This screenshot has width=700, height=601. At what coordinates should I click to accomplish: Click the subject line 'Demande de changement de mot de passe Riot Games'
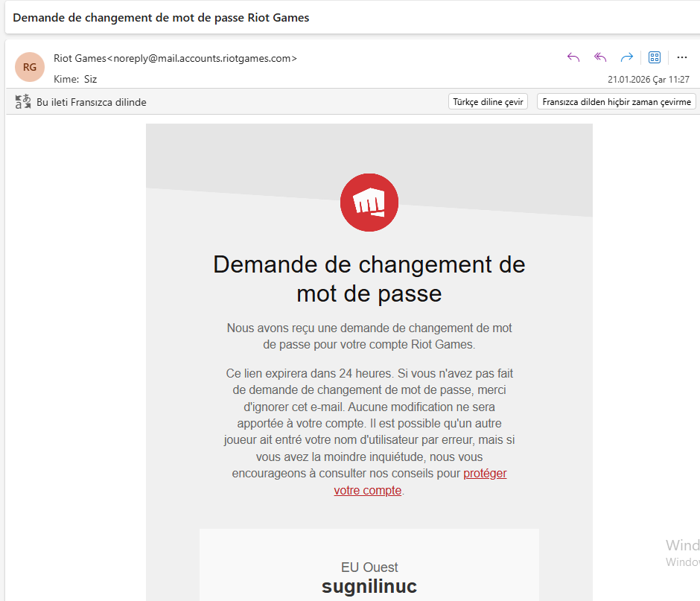pos(161,18)
